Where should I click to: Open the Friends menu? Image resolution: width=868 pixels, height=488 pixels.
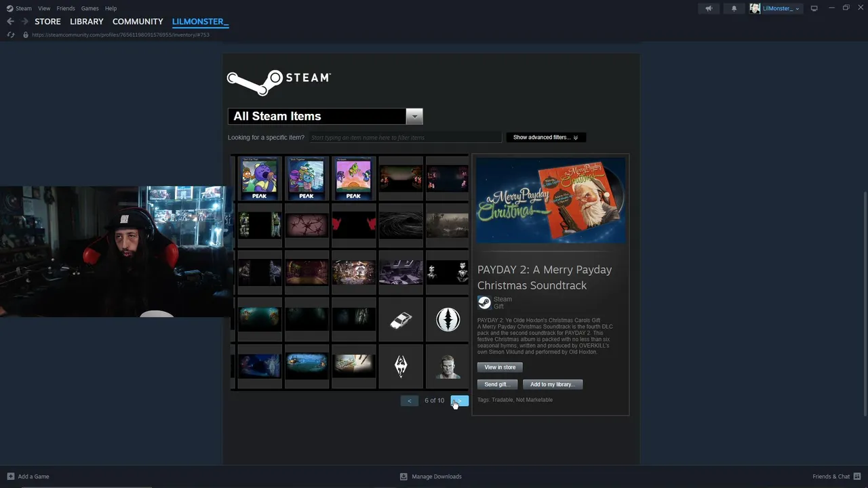click(66, 8)
